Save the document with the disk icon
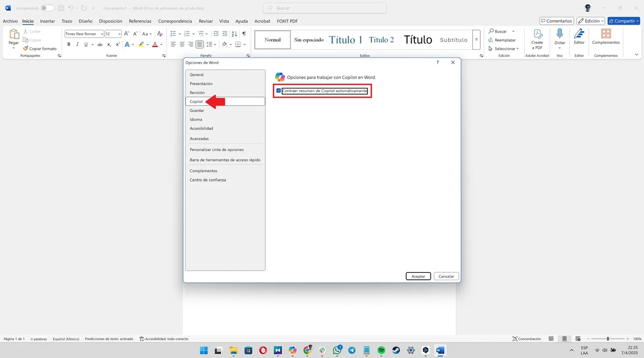The height and width of the screenshot is (358, 644). [x=60, y=8]
